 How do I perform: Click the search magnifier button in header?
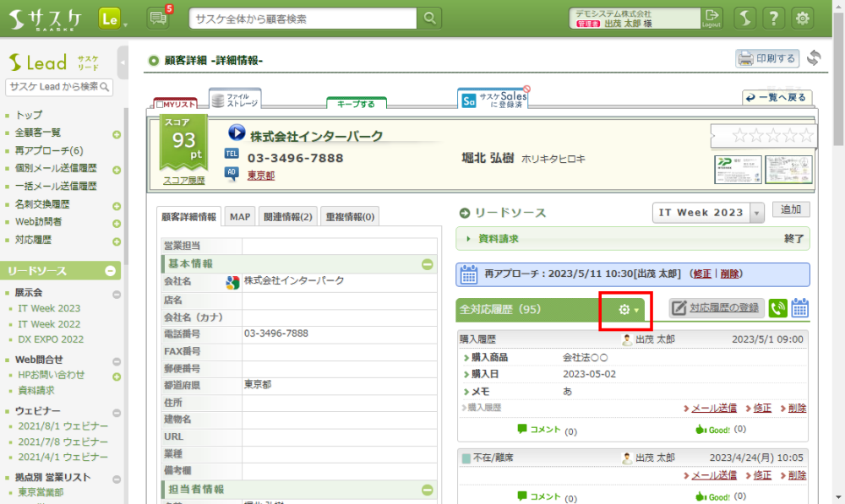[x=430, y=18]
